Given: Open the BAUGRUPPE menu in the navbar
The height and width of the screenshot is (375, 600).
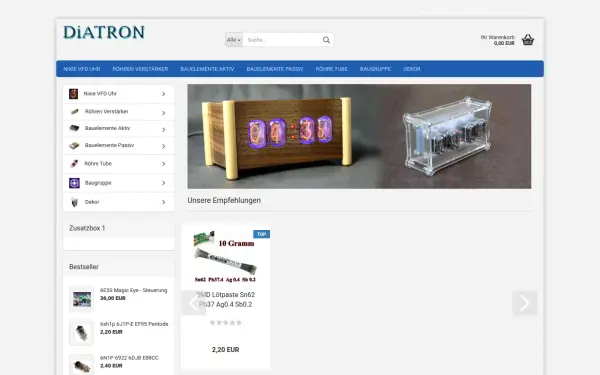Looking at the screenshot, I should point(375,69).
